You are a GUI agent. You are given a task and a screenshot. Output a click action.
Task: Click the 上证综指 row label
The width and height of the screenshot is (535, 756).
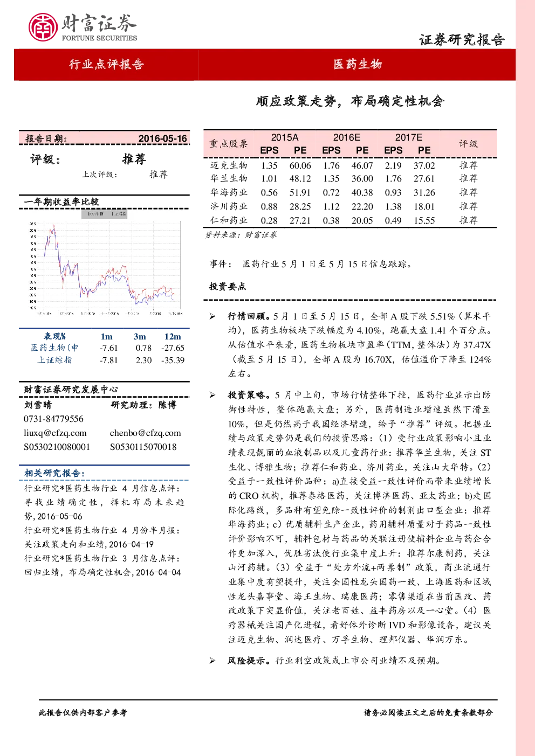(x=54, y=360)
